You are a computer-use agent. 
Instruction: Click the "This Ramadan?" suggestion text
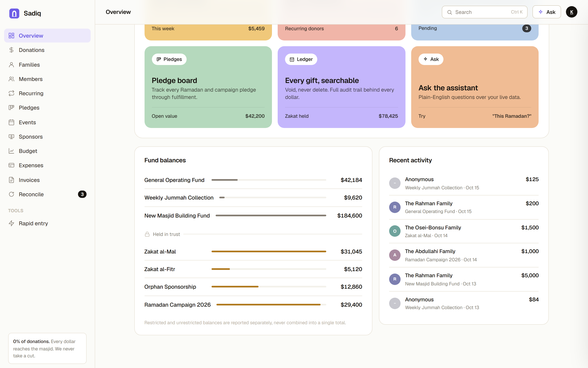pos(512,116)
